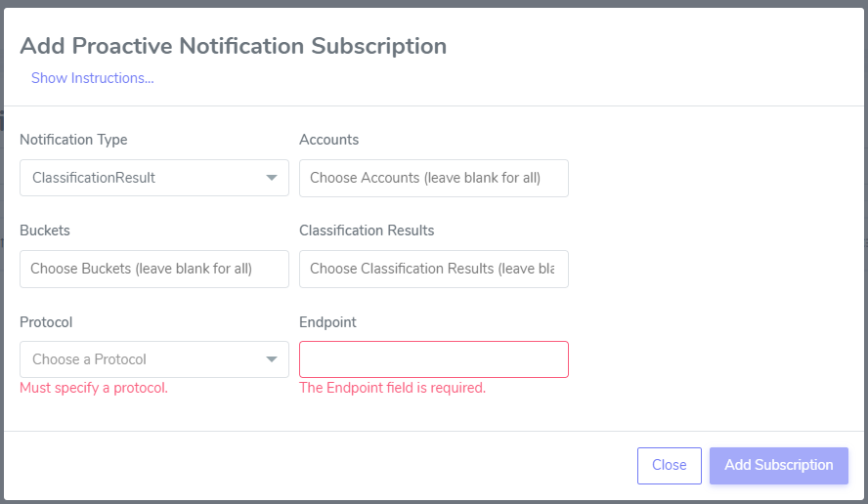Click the Add Proactive Notification Subscription heading

tap(233, 46)
